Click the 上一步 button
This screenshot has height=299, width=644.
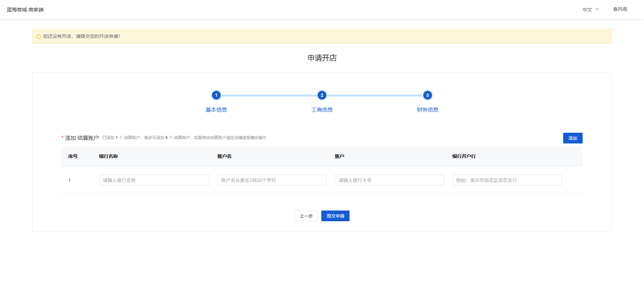click(306, 216)
